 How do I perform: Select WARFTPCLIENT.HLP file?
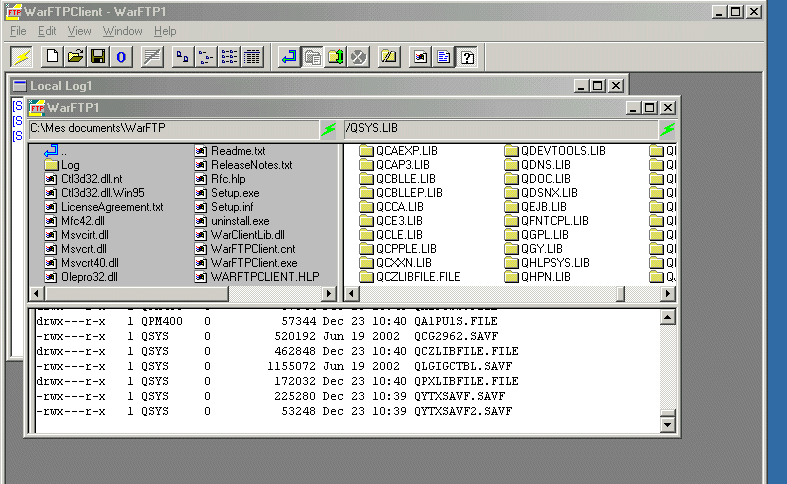257,277
